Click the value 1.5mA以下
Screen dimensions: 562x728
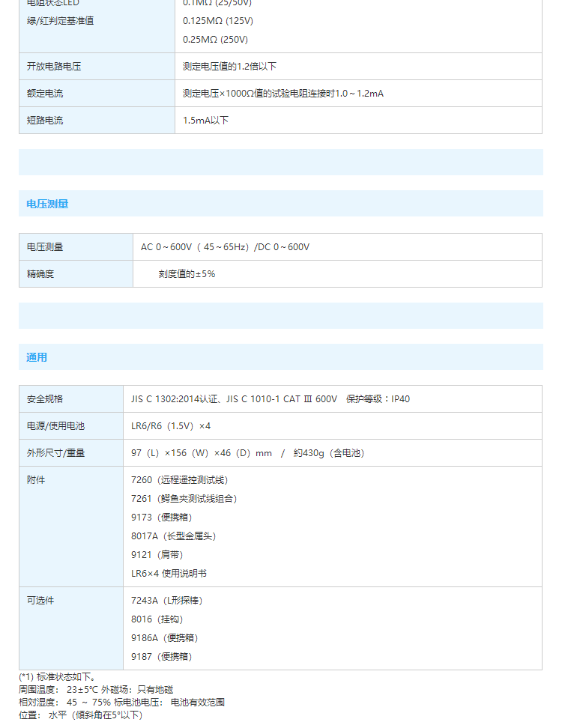pos(206,121)
